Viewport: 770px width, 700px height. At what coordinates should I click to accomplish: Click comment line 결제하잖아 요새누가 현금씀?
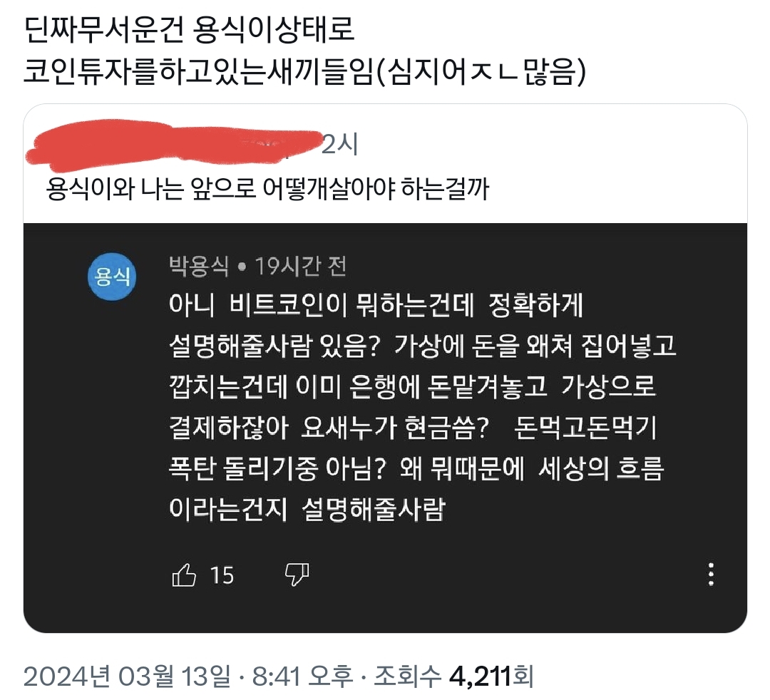pyautogui.click(x=329, y=428)
